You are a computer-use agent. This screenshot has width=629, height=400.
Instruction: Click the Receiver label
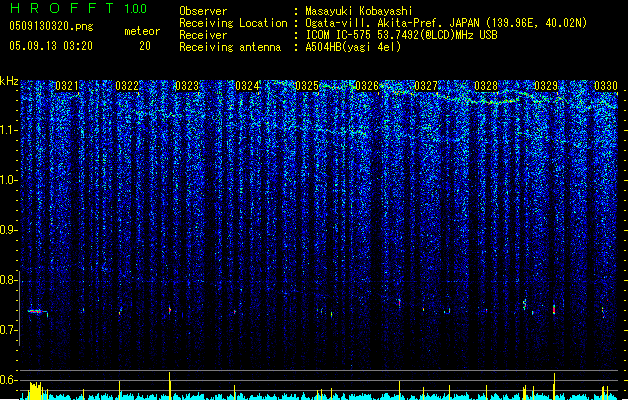point(203,35)
